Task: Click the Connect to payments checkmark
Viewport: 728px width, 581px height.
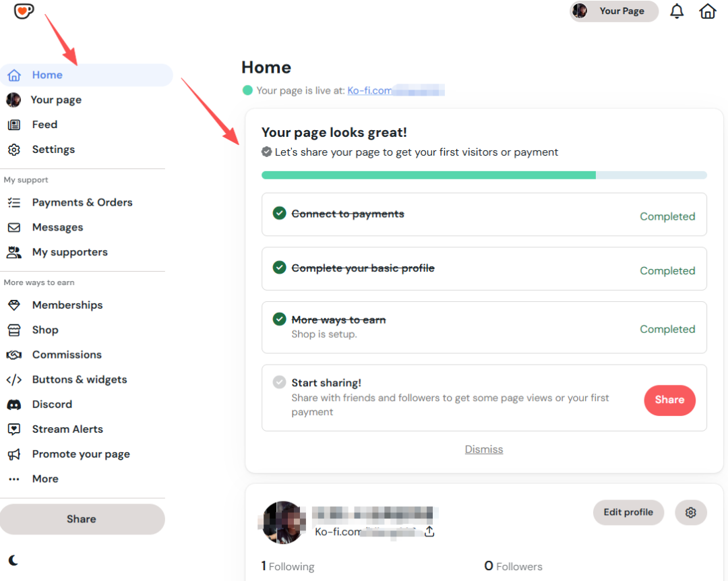Action: (x=279, y=214)
